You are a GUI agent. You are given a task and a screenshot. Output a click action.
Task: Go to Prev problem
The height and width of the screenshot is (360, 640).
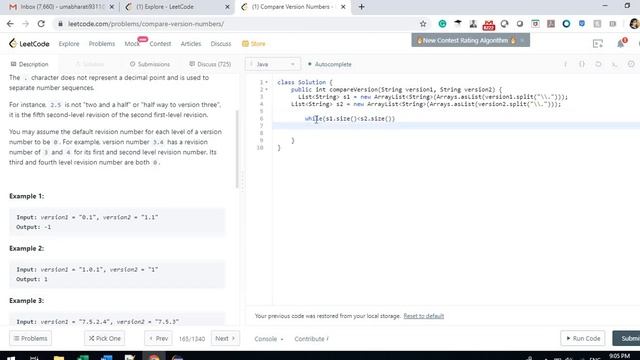(158, 338)
